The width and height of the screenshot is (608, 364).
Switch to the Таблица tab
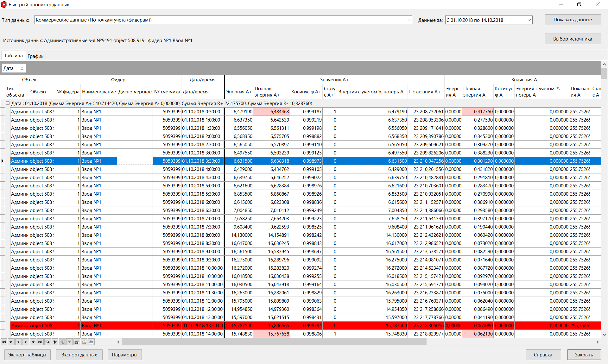(x=13, y=55)
